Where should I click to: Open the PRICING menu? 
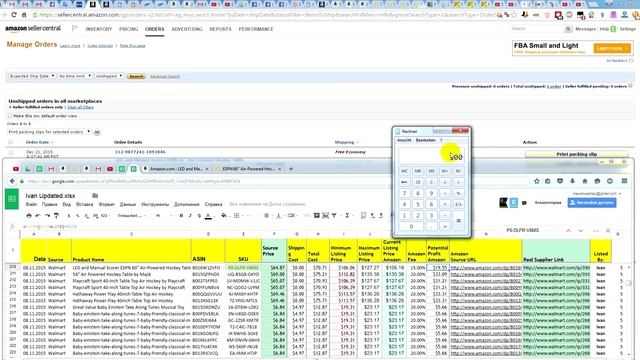point(129,29)
